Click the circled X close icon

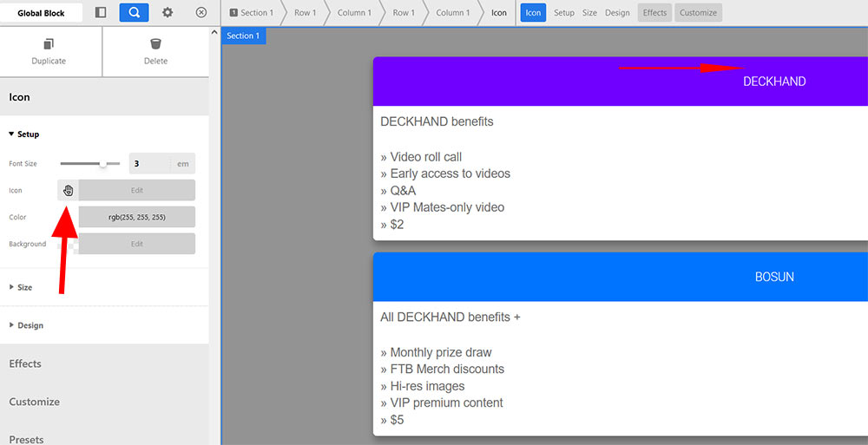(x=201, y=13)
